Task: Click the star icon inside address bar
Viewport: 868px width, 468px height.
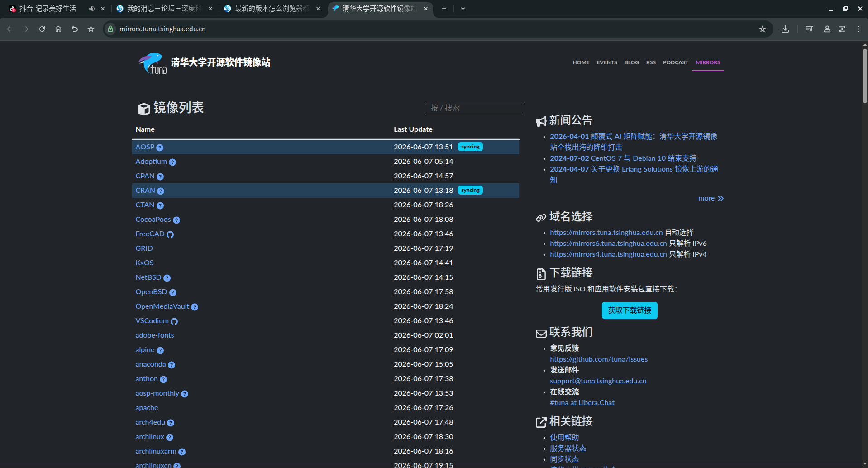Action: [x=763, y=29]
